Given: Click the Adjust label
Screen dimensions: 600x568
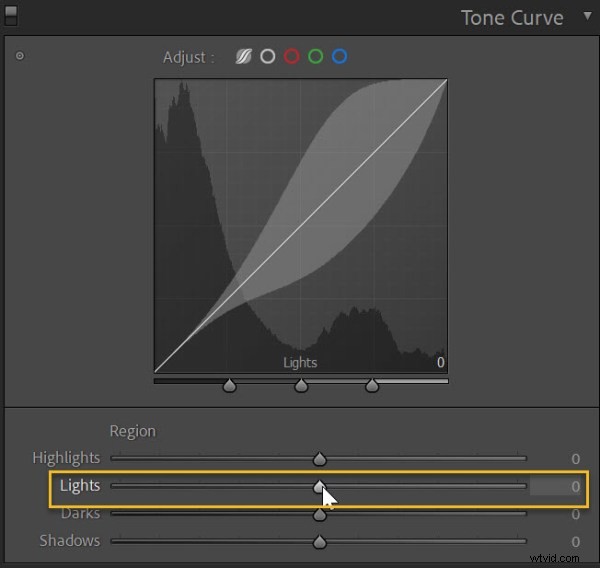Looking at the screenshot, I should [189, 57].
